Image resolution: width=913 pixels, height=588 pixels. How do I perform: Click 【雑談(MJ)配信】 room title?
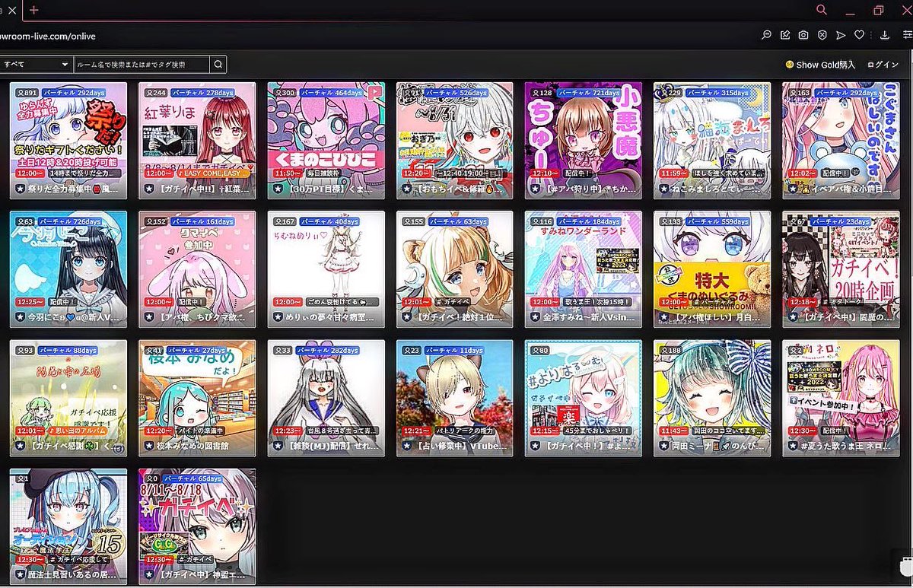[332, 446]
